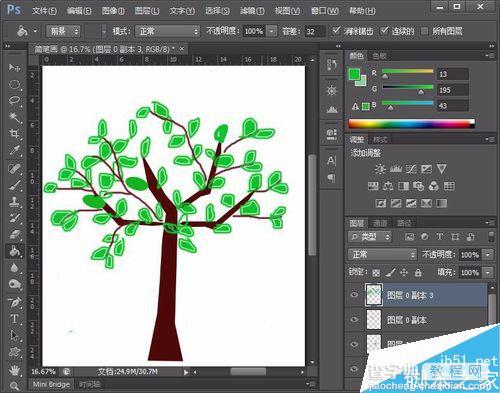Open the Mini Bridge tab
This screenshot has width=500, height=393.
[51, 384]
